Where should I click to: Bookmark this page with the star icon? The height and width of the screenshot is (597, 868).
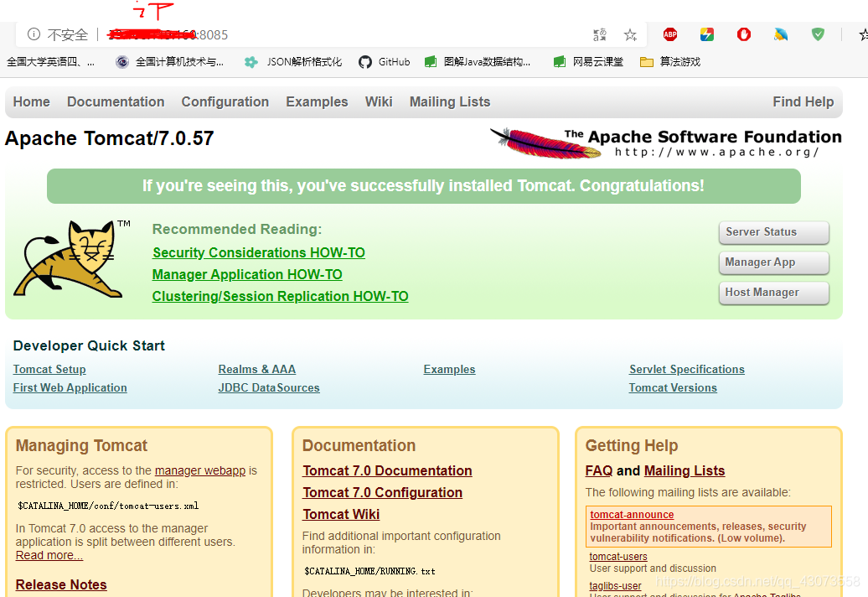point(630,35)
